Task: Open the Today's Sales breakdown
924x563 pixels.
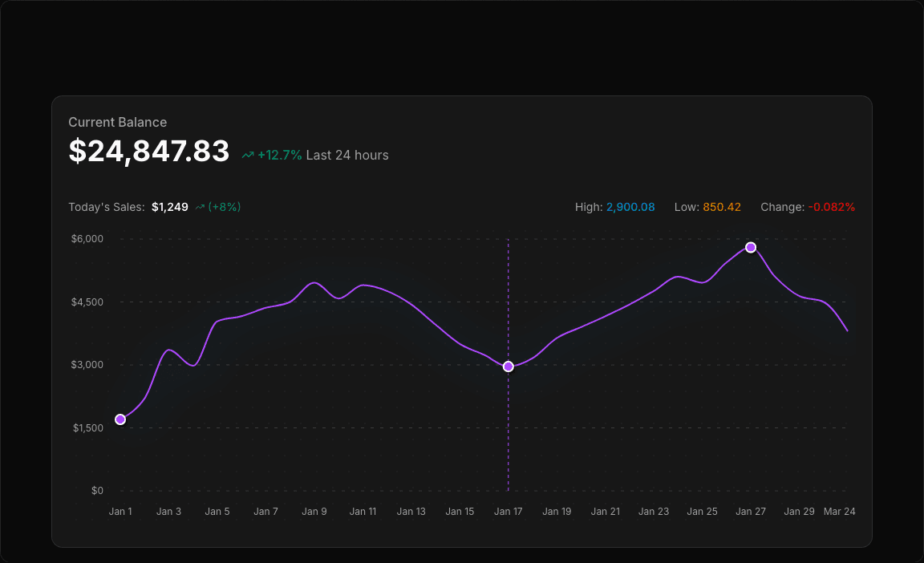Action: pyautogui.click(x=106, y=206)
